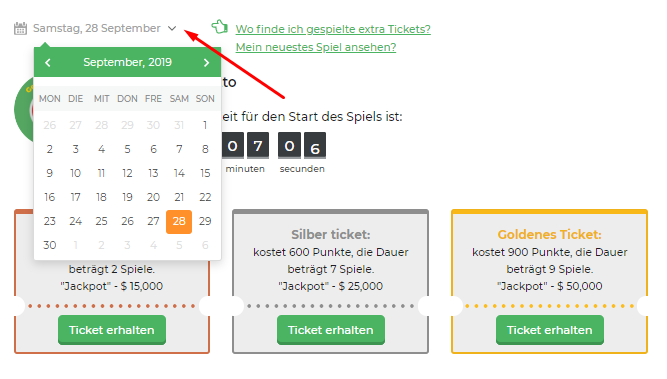The height and width of the screenshot is (379, 667).
Task: Pick greyed-out August 26 in calendar
Action: (x=50, y=125)
